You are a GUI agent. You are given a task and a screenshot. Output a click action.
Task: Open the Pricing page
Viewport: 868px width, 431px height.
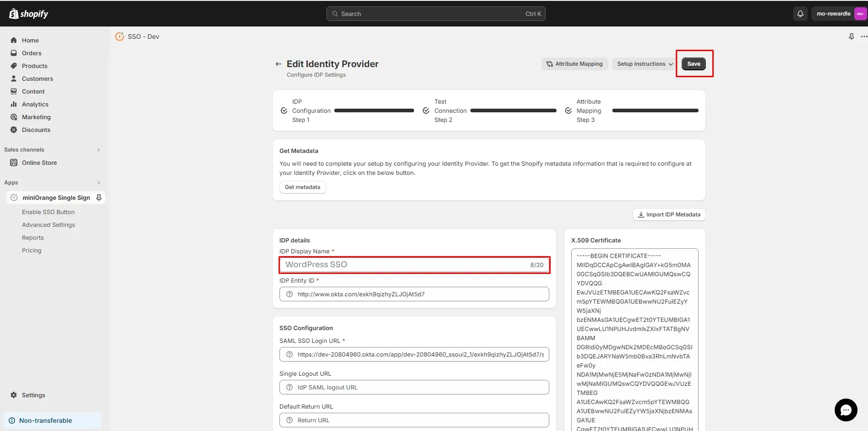coord(32,250)
